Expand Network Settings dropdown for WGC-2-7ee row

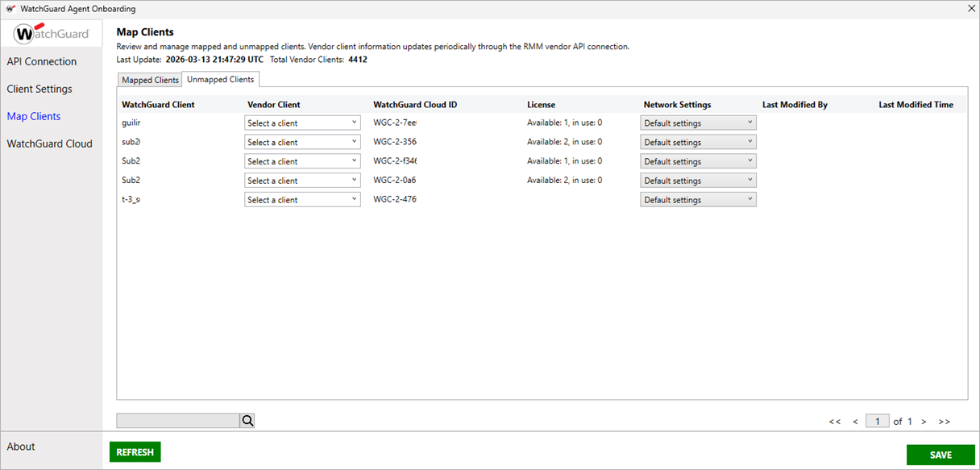coord(698,123)
